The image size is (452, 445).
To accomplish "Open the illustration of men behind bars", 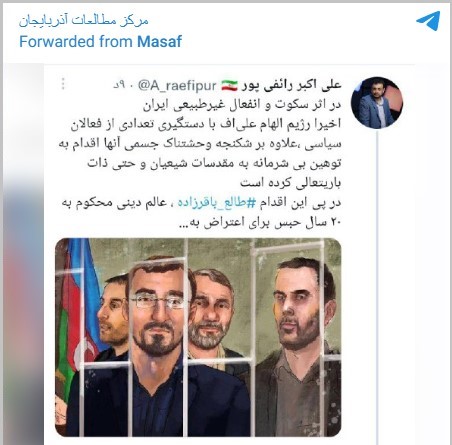I will 198,337.
